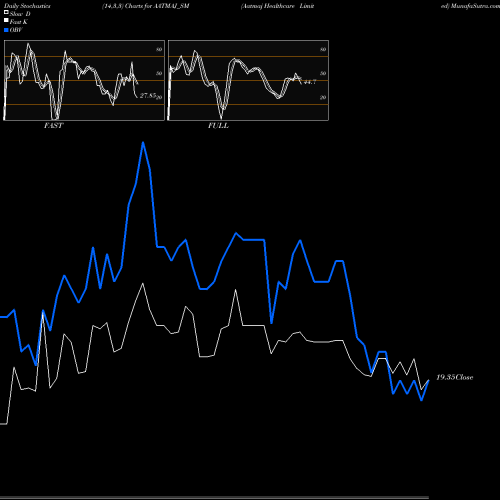Select the 'Daily Stochastics' title text
The width and height of the screenshot is (500, 500).
click(27, 6)
